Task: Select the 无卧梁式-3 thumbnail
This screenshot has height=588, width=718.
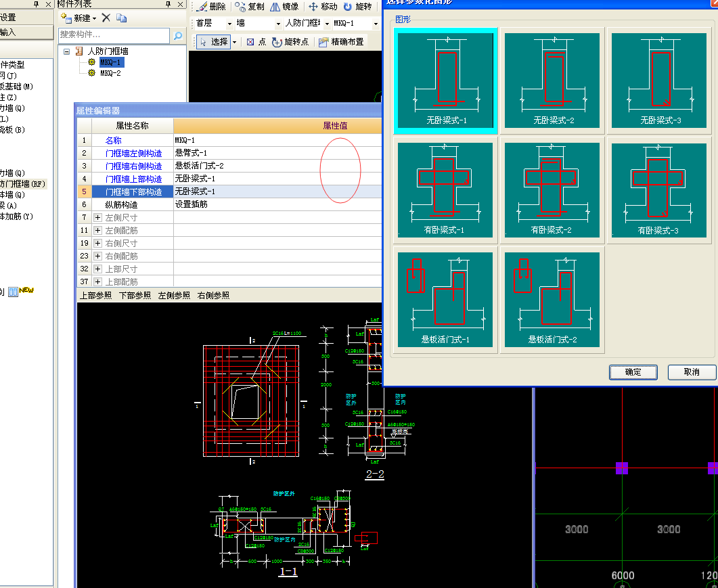Action: coord(659,81)
